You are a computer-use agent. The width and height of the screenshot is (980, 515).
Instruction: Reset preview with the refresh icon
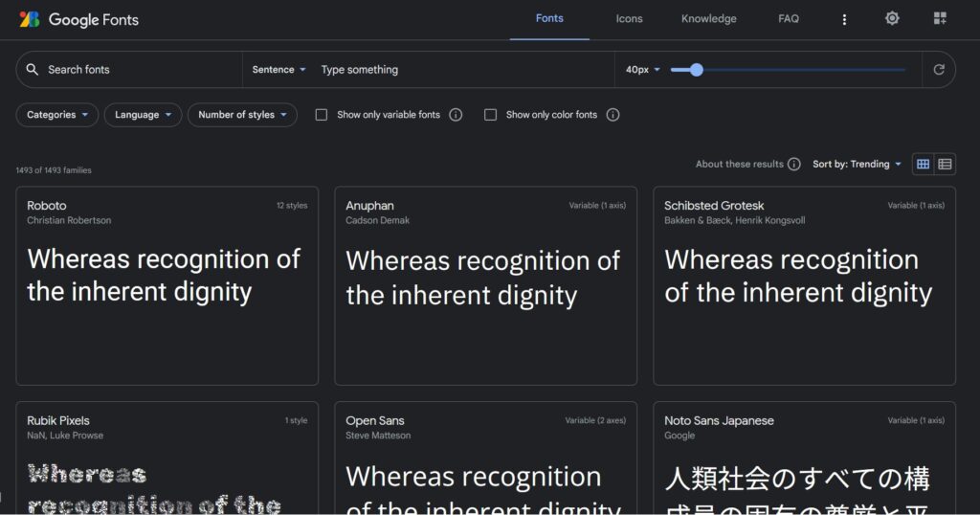tap(939, 69)
